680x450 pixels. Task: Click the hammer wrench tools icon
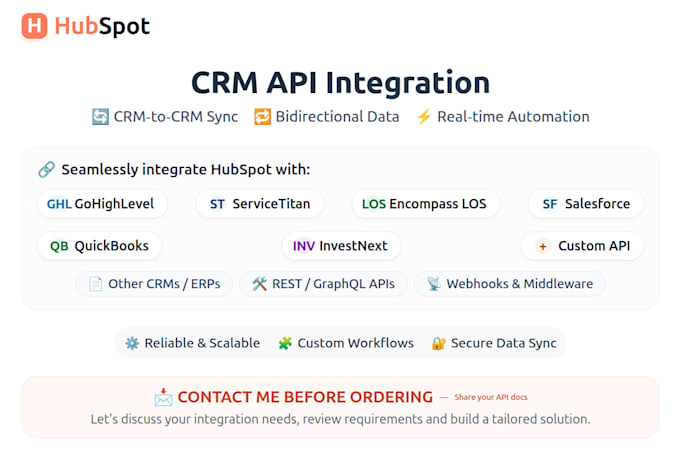259,284
